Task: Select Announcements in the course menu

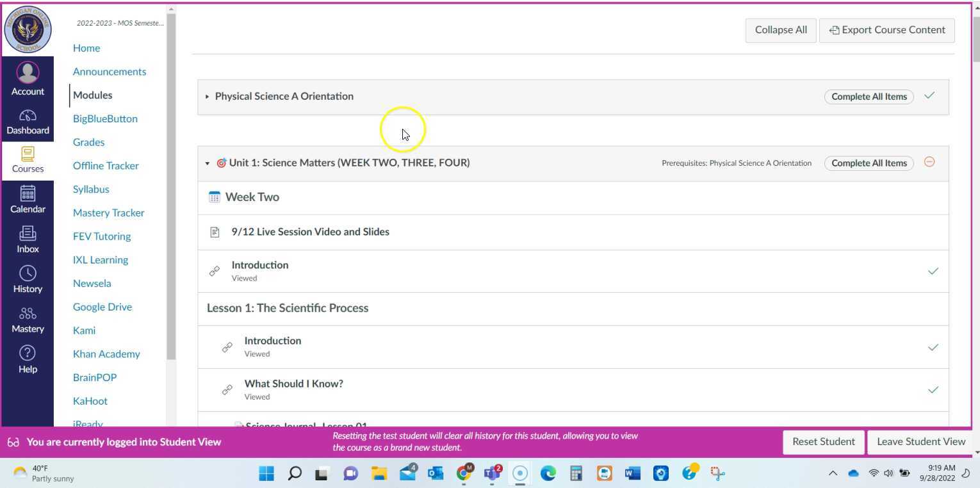Action: 109,72
